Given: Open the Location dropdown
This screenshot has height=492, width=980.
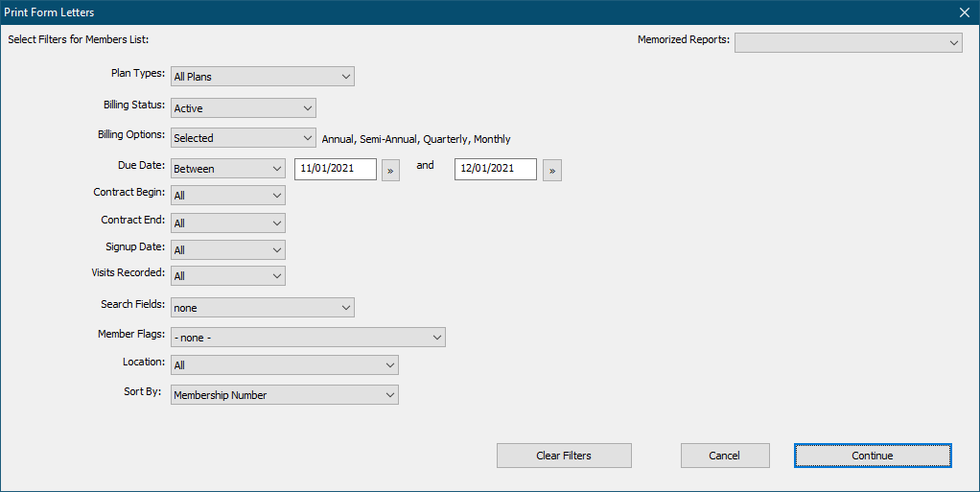Looking at the screenshot, I should tap(284, 365).
